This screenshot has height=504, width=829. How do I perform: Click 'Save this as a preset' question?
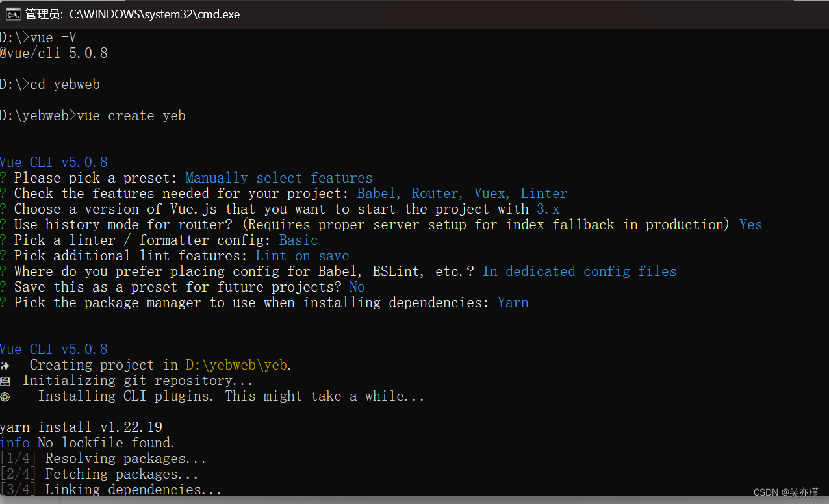coord(179,287)
